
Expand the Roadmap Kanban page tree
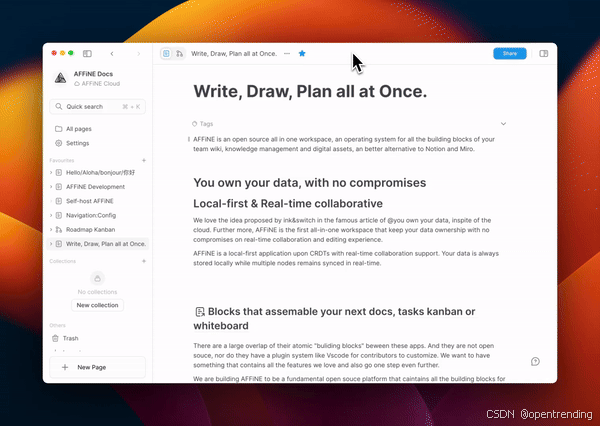coord(51,230)
